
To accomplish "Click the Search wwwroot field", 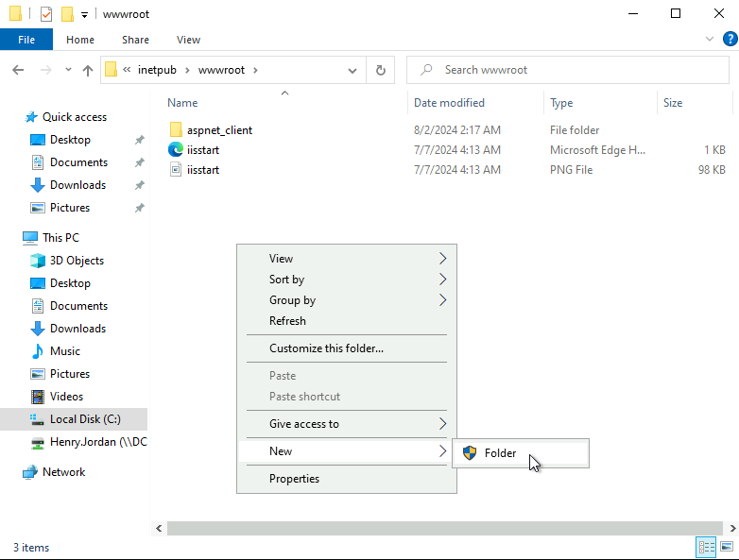I will point(568,70).
